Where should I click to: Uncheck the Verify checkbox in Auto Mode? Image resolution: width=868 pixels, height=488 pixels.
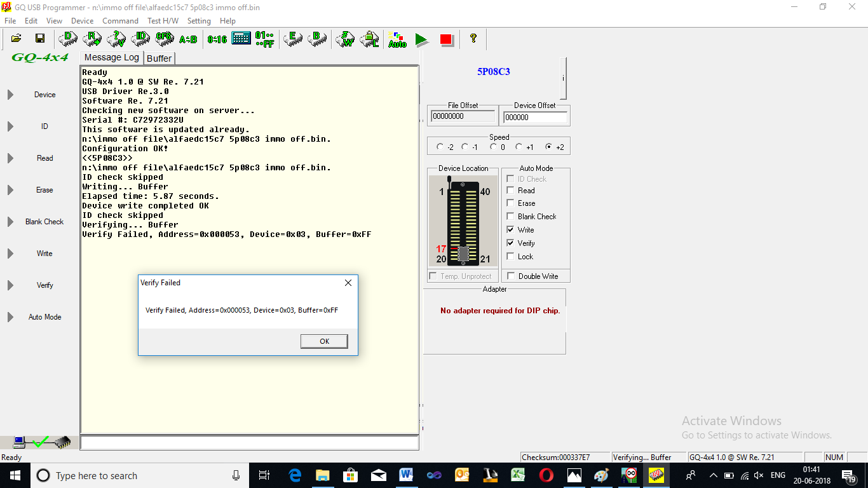pos(510,243)
